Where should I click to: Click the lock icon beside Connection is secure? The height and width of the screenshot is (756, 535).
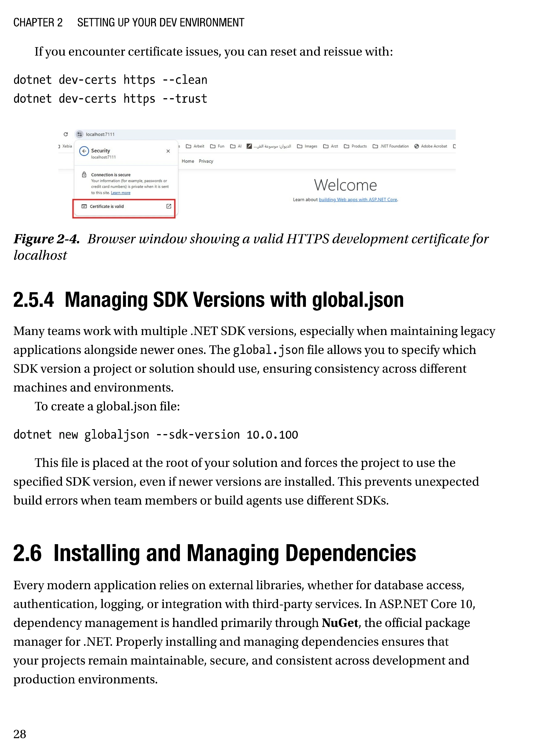[84, 175]
